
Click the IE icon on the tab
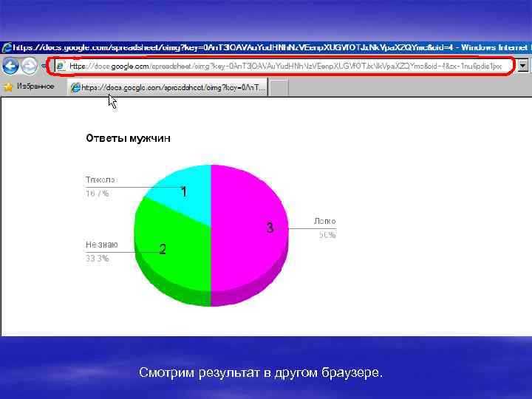(x=75, y=87)
